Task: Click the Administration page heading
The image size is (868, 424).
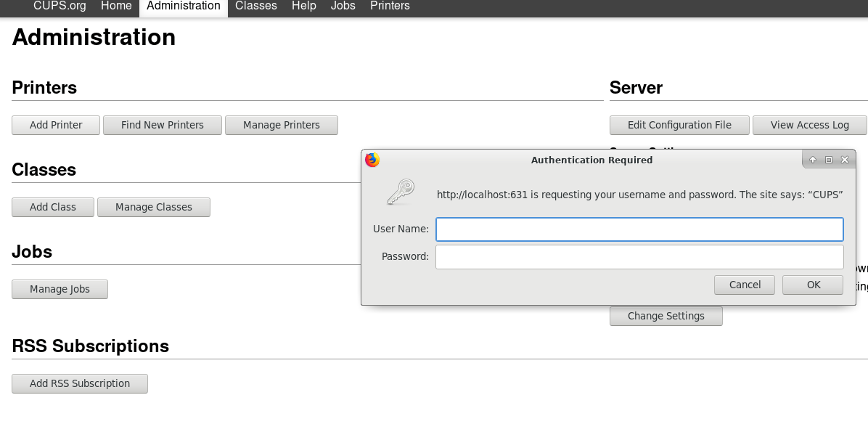Action: pyautogui.click(x=94, y=37)
